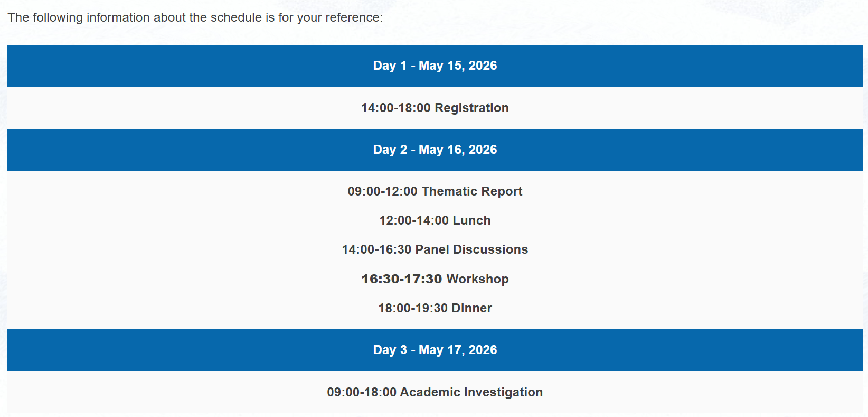This screenshot has height=417, width=868.
Task: Click the May 16, 2026 date text
Action: (x=458, y=150)
